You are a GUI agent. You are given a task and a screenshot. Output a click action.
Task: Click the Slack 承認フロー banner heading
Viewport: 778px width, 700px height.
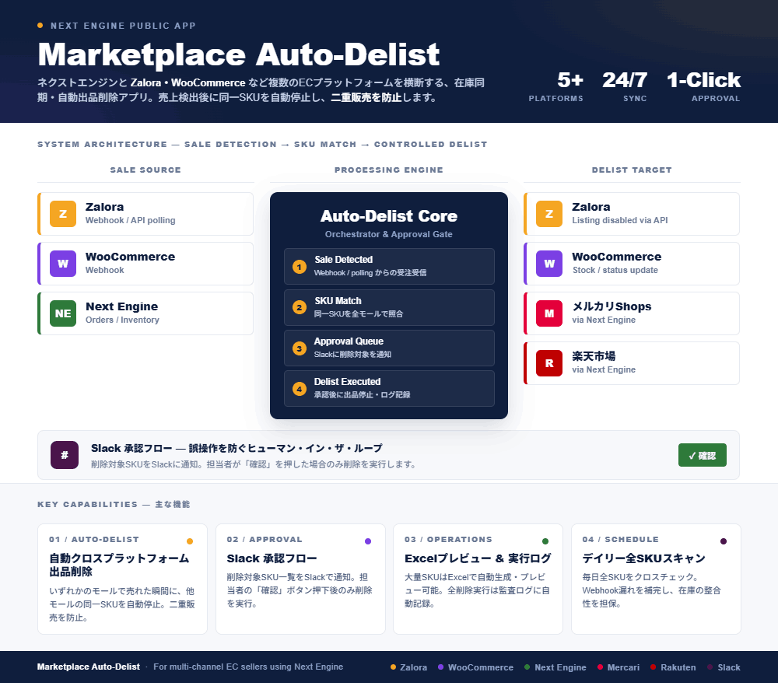[x=237, y=448]
